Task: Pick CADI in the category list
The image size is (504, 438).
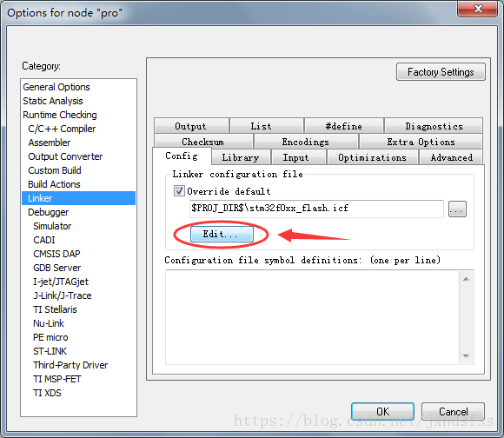Action: (44, 240)
